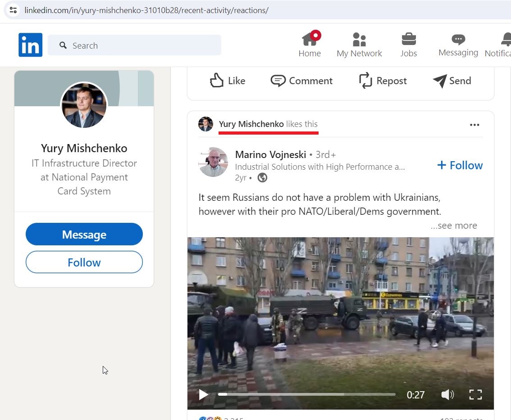This screenshot has height=420, width=511.
Task: Click the Home notification red badge
Action: coord(315,35)
